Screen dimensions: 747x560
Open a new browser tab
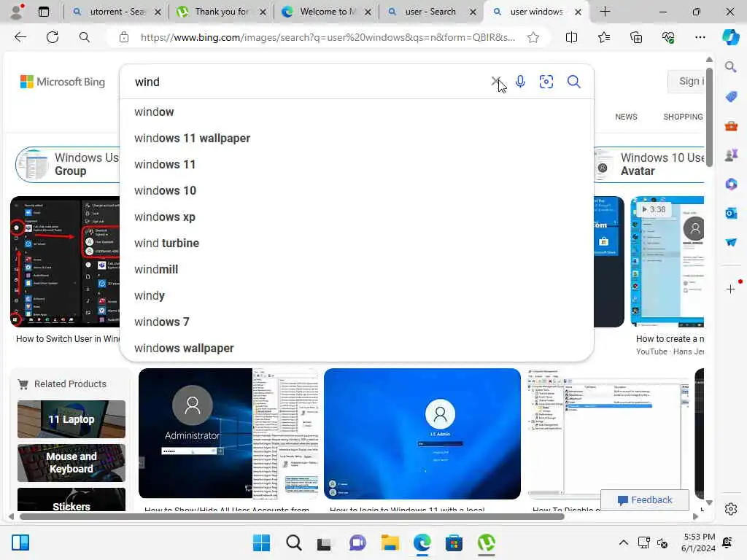605,12
